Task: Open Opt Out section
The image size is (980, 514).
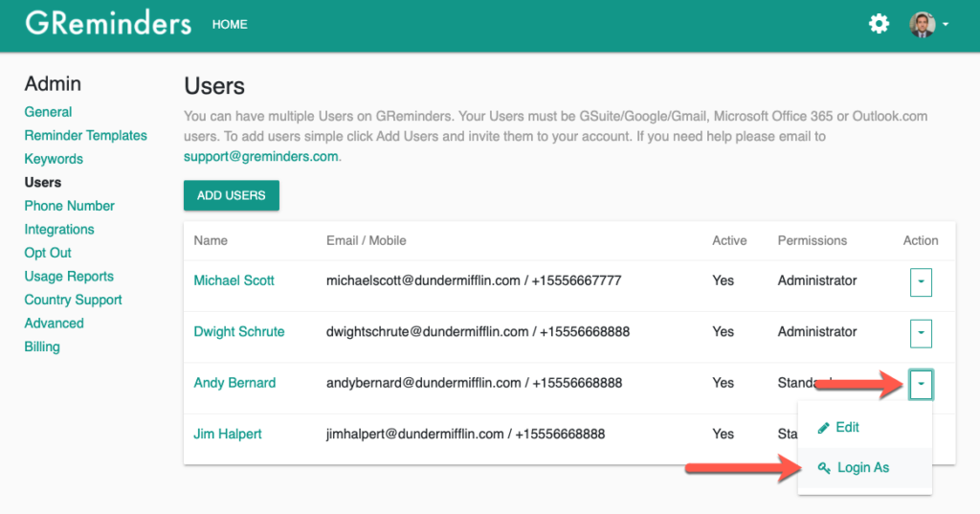Action: tap(48, 253)
